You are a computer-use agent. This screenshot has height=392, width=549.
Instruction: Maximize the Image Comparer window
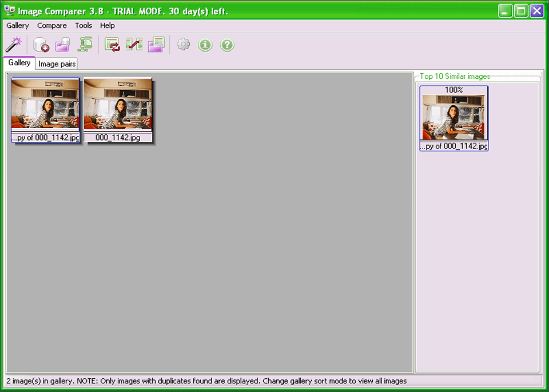point(520,11)
